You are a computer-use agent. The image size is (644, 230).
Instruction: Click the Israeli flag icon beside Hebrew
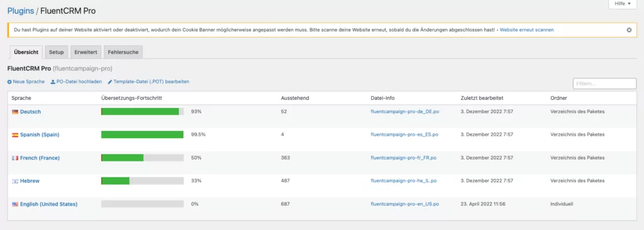(x=15, y=181)
